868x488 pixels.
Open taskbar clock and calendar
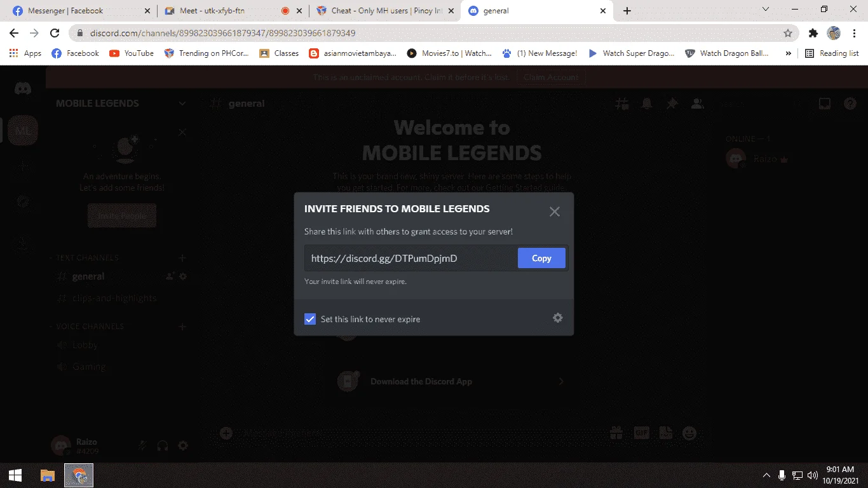[x=840, y=475]
